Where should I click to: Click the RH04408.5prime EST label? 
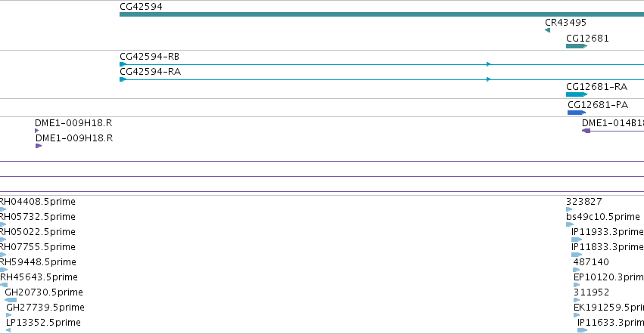point(37,202)
